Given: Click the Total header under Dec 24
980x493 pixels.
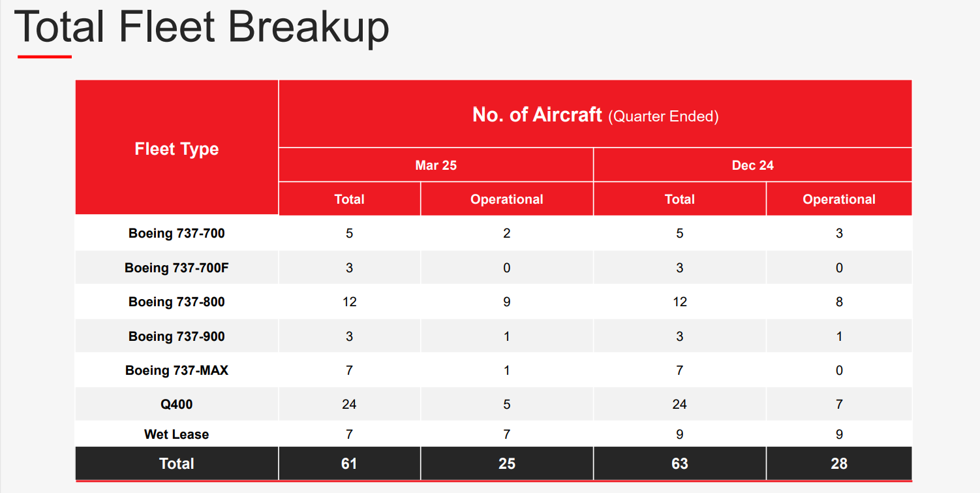Looking at the screenshot, I should 680,199.
